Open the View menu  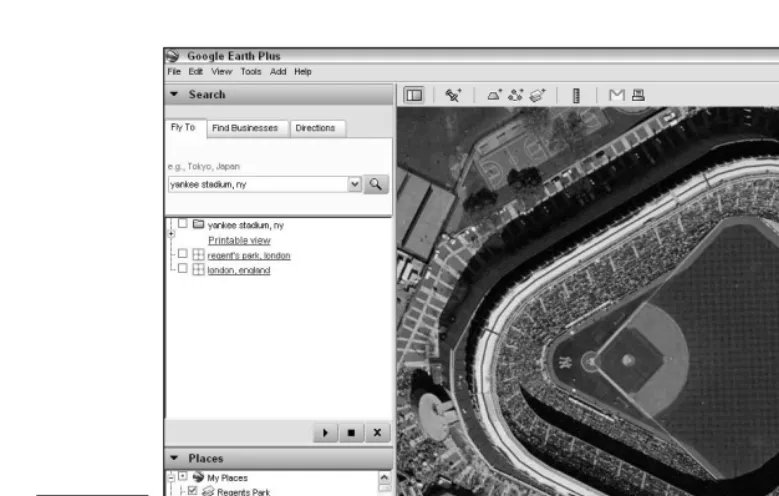[x=222, y=72]
